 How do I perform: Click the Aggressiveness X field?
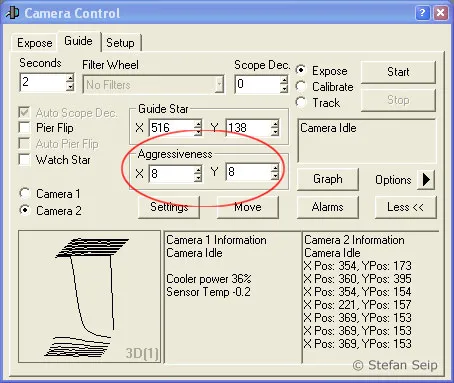click(171, 173)
